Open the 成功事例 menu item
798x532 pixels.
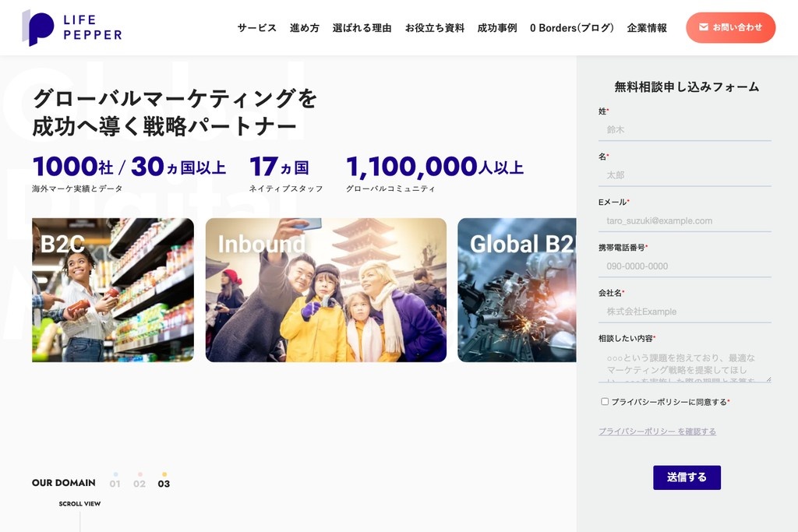(497, 28)
